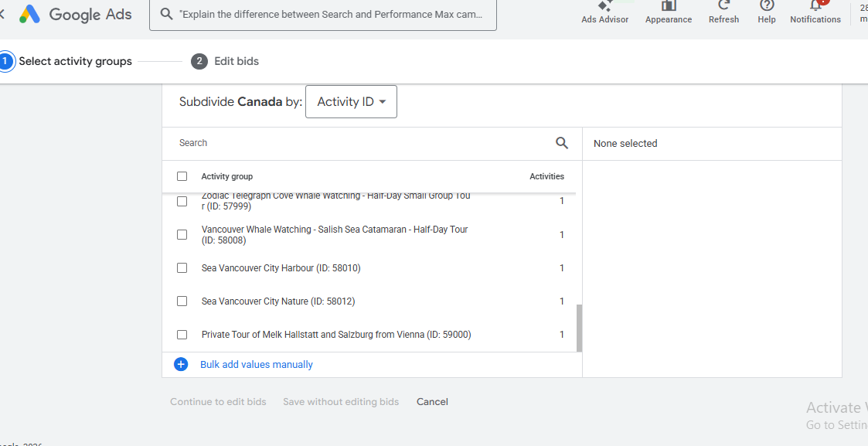
Task: Click the search magnifier in activity list
Action: tap(562, 143)
